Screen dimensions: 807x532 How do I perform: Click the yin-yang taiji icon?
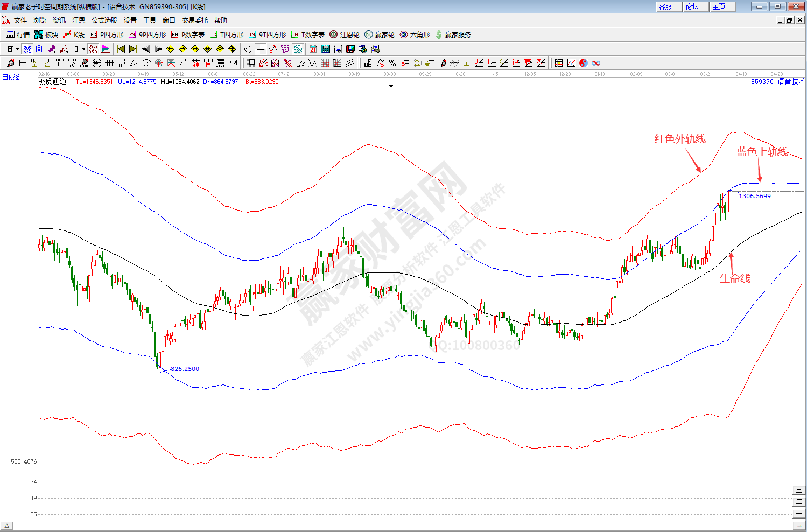pos(584,63)
